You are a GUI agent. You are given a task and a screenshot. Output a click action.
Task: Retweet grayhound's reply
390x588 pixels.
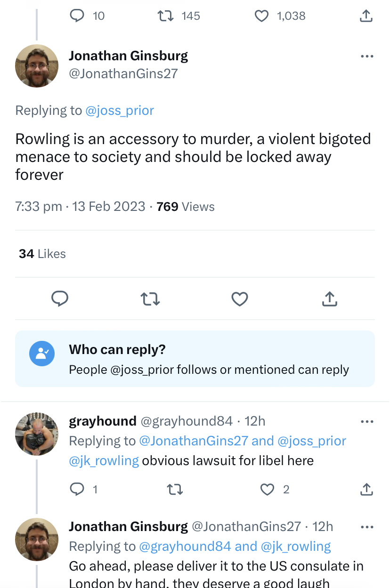(175, 490)
